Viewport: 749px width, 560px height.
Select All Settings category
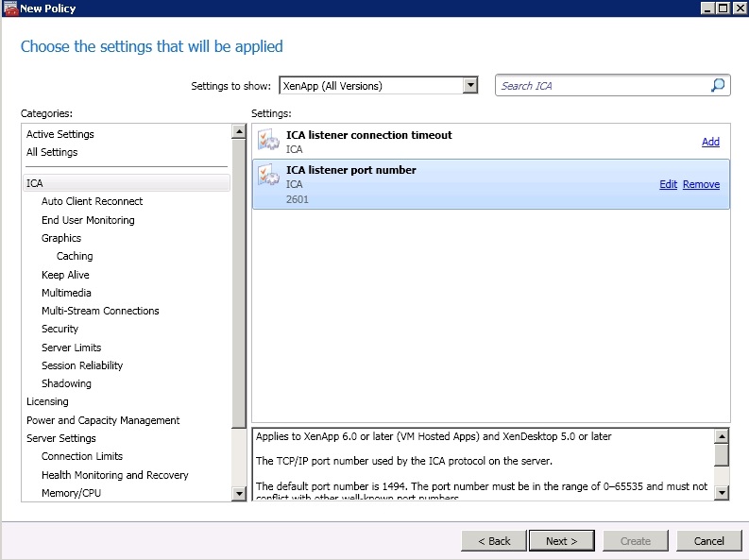52,152
